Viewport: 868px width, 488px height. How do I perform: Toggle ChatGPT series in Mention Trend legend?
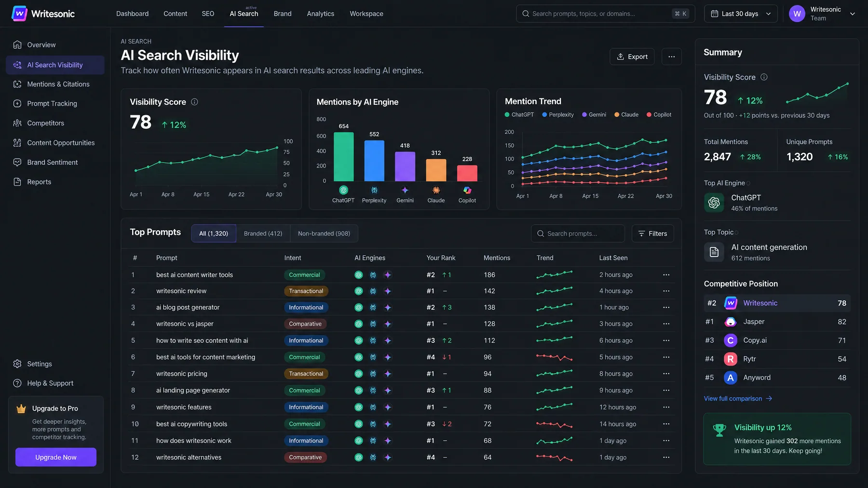pos(519,115)
